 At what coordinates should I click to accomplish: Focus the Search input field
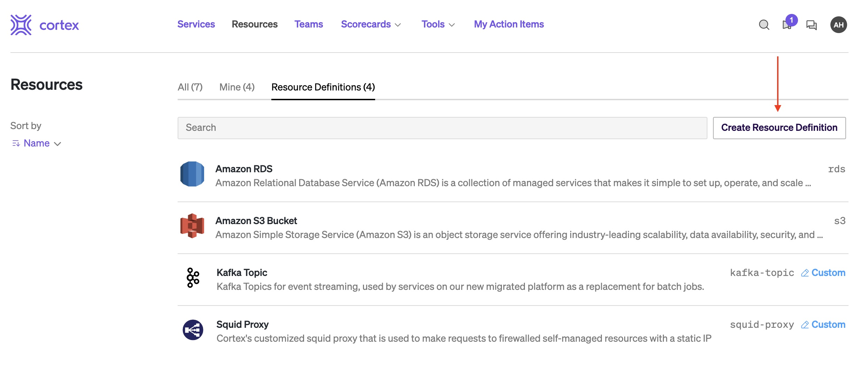point(442,128)
